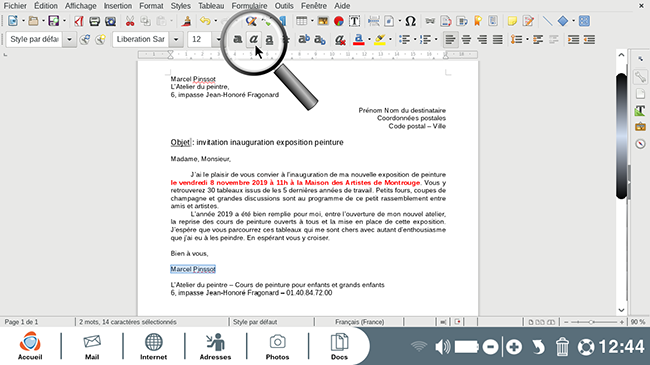The width and height of the screenshot is (650, 365).
Task: Toggle Underline formatting
Action: 269,39
